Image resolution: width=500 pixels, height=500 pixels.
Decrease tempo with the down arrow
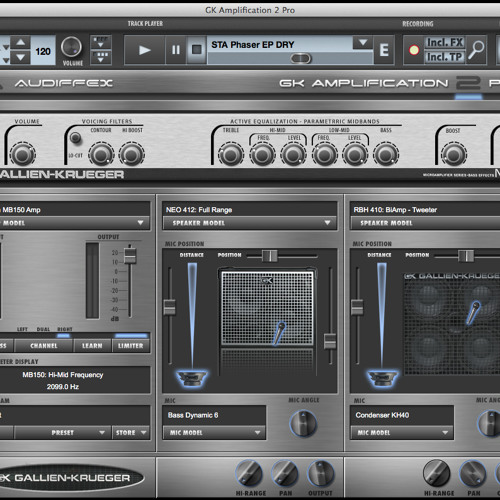coord(21,57)
